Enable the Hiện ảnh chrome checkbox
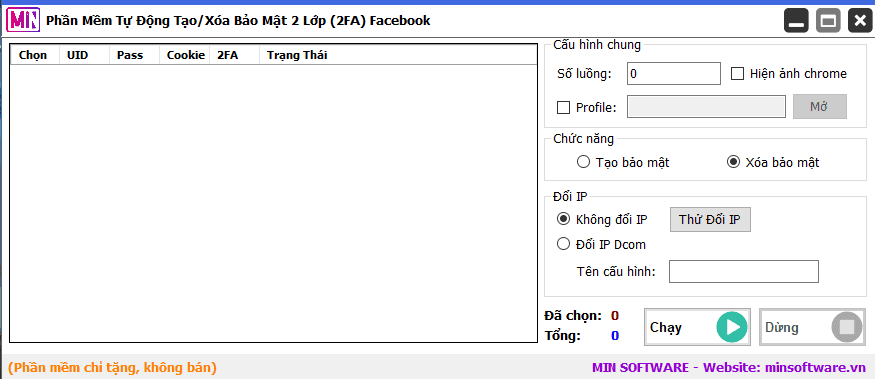This screenshot has height=379, width=875. pyautogui.click(x=738, y=74)
